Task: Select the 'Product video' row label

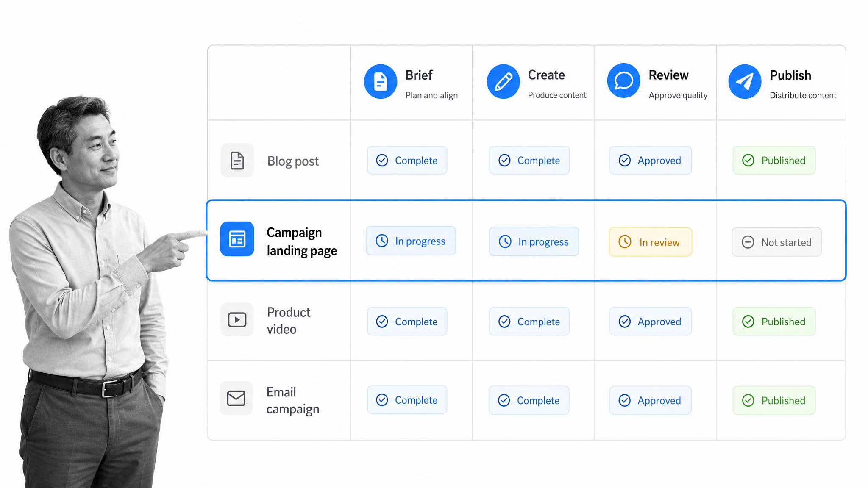Action: click(289, 321)
